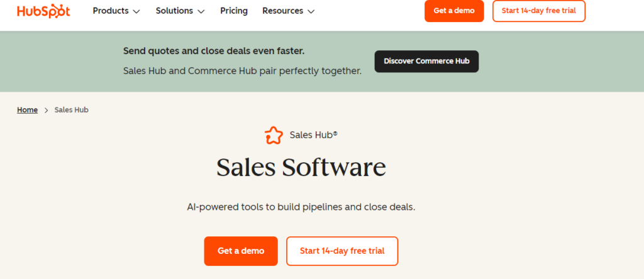The width and height of the screenshot is (644, 279).
Task: Click the HubSpot logo
Action: coord(43,11)
